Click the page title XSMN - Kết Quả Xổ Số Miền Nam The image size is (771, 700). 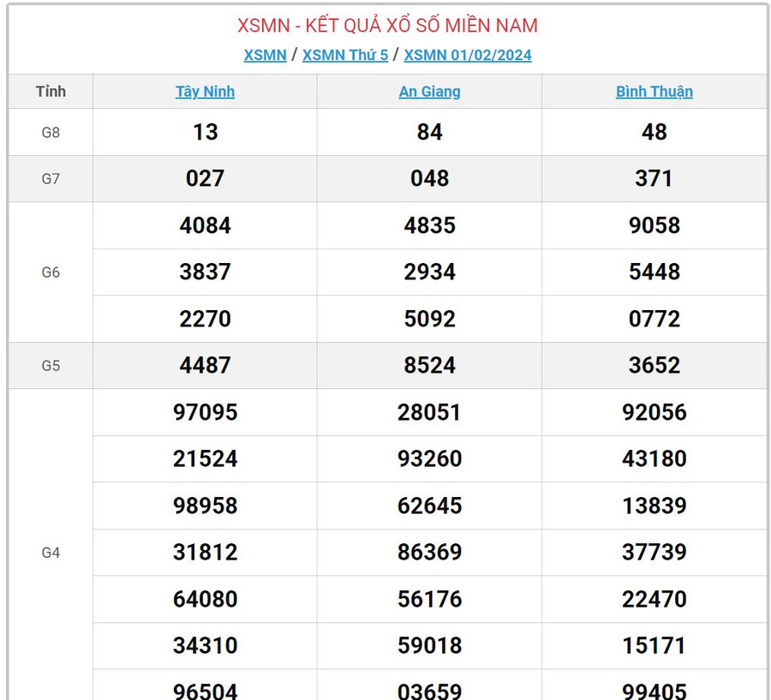click(387, 25)
